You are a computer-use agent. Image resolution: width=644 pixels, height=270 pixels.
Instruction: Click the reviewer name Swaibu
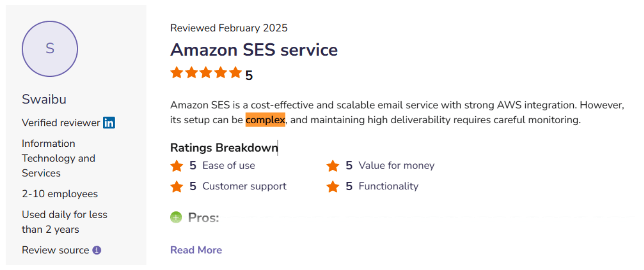coord(44,100)
